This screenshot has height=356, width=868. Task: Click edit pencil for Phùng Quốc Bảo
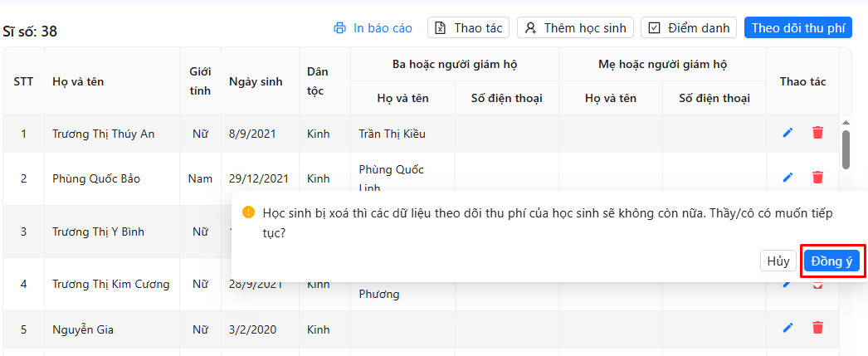[788, 178]
